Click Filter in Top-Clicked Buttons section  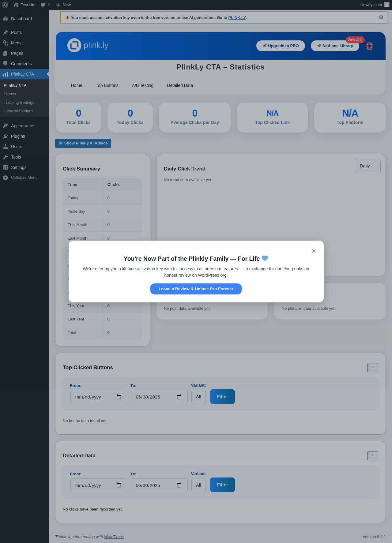222,397
